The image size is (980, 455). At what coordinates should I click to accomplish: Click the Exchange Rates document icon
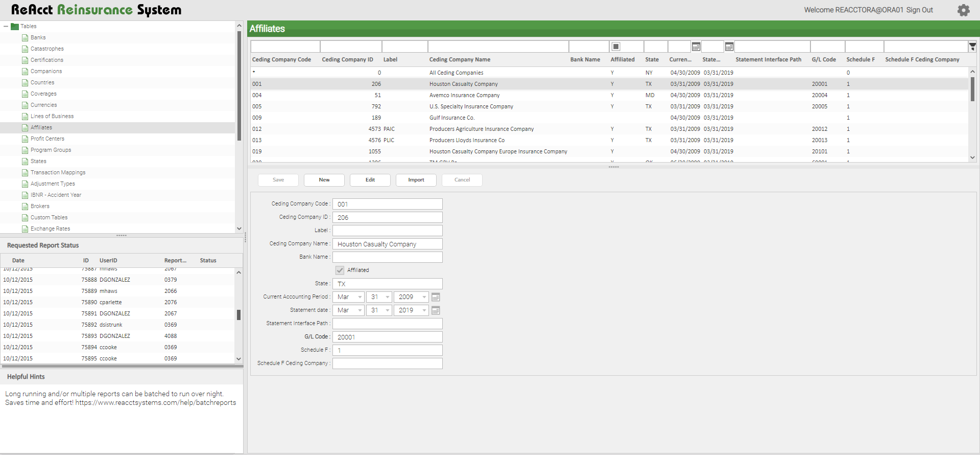(x=25, y=229)
